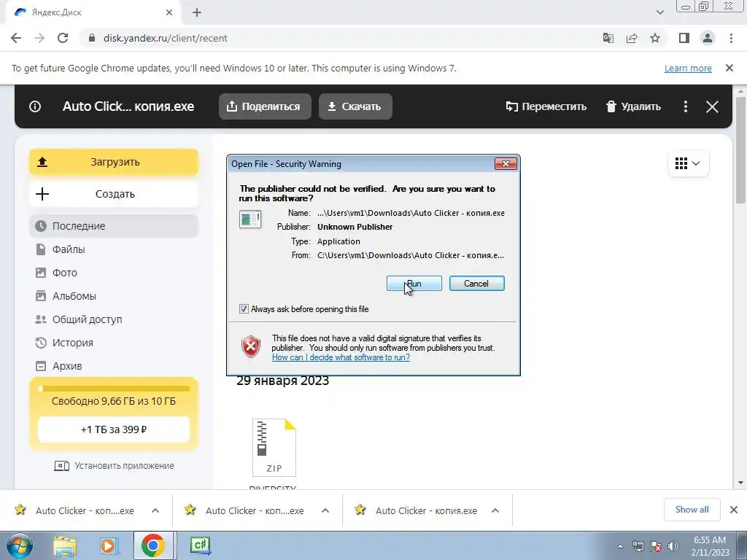
Task: Open Windows Explorer from the taskbar
Action: pyautogui.click(x=65, y=545)
